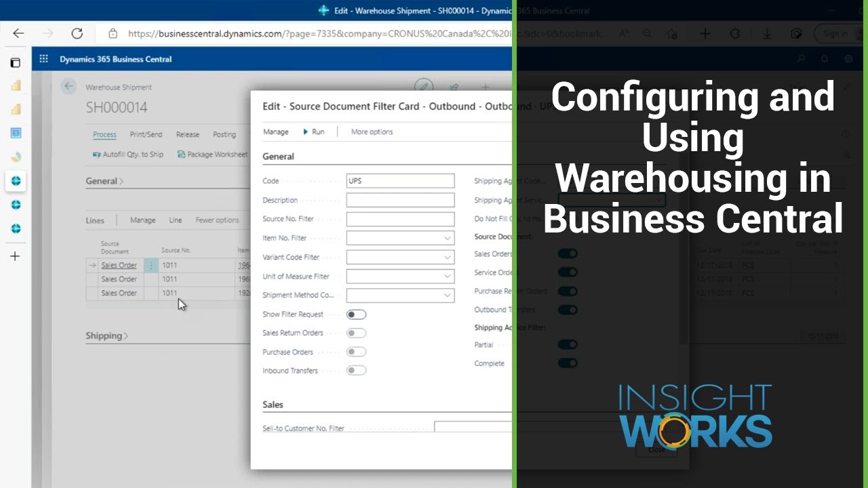
Task: Click the Code field containing UPS
Action: tap(400, 181)
